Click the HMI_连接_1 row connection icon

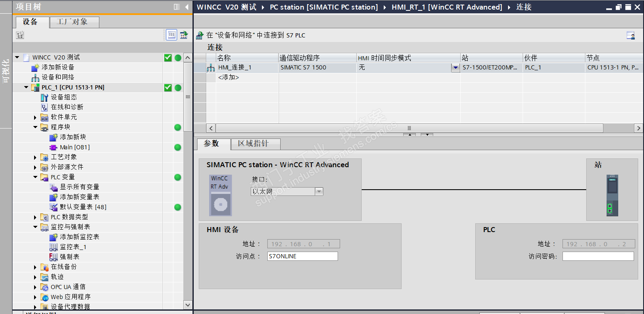(x=211, y=68)
